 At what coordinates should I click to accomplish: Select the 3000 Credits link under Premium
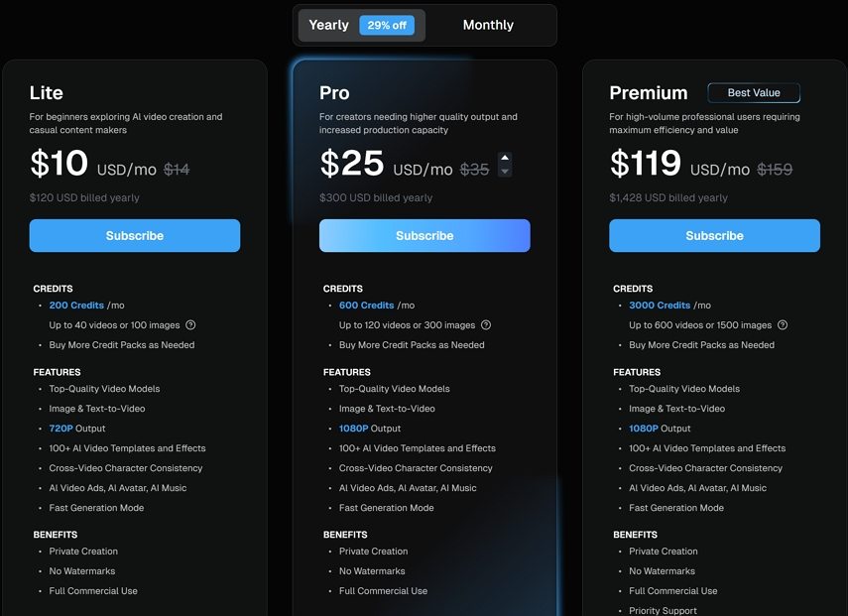[x=660, y=305]
